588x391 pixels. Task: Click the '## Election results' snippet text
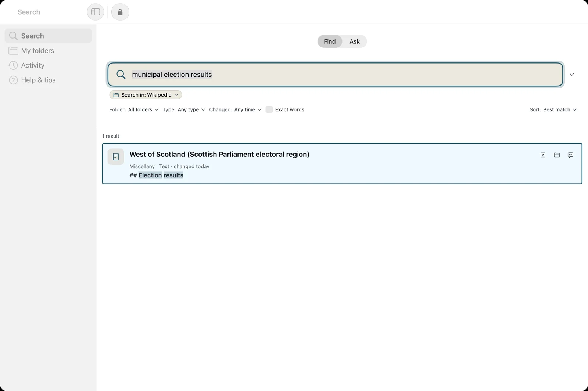[157, 175]
